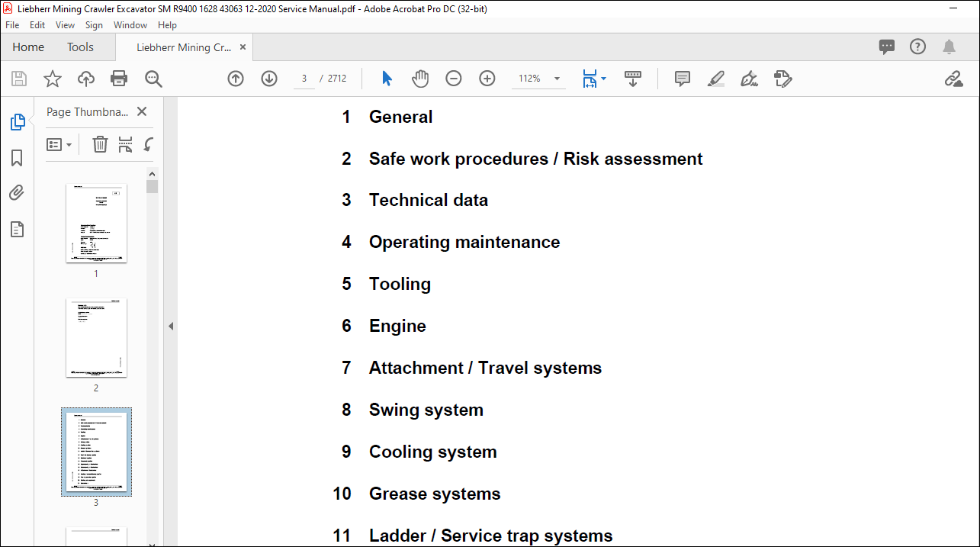
Task: Delete selected page thumbnails trash icon
Action: [100, 144]
